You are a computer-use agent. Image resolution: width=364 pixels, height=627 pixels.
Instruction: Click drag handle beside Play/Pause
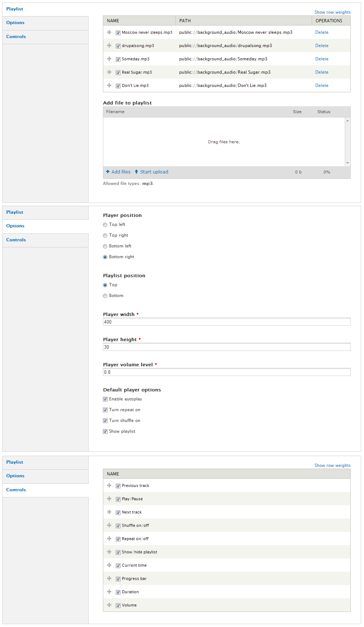pyautogui.click(x=109, y=499)
